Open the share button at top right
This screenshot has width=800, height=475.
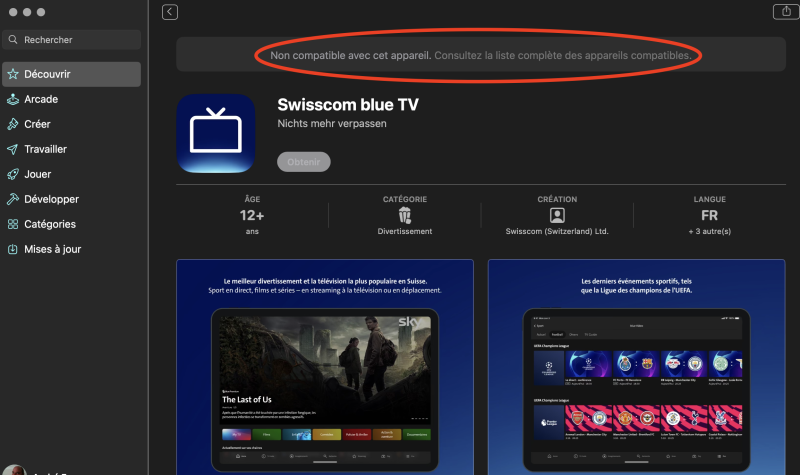point(786,11)
